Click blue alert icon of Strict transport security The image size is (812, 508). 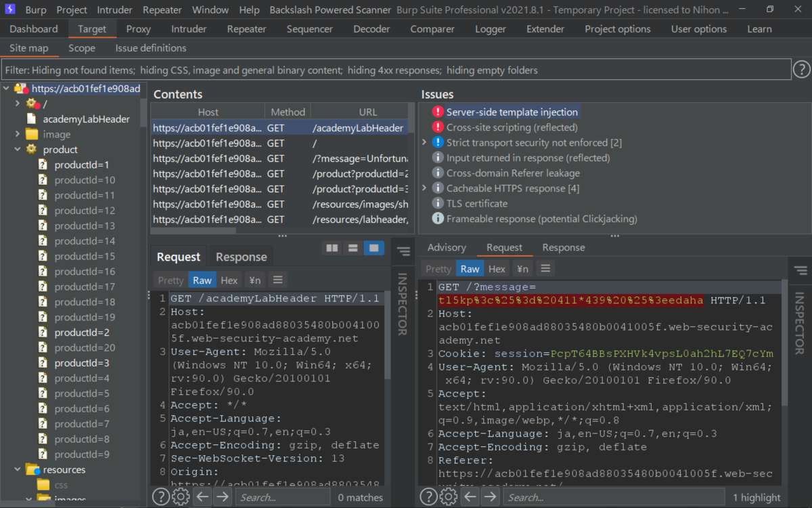[438, 142]
